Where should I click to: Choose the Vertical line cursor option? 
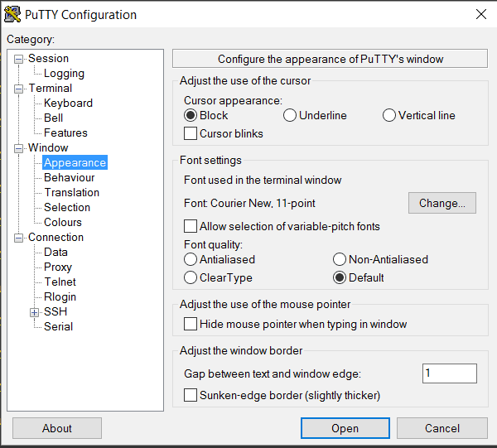pos(389,116)
